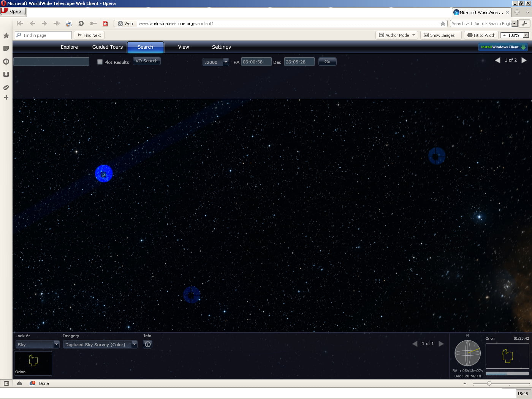Image resolution: width=532 pixels, height=399 pixels.
Task: Open closed tabs dropdown arrow
Action: pos(527,12)
